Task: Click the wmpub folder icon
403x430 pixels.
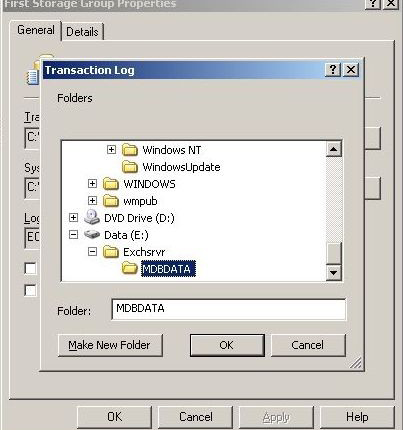Action: click(x=111, y=201)
